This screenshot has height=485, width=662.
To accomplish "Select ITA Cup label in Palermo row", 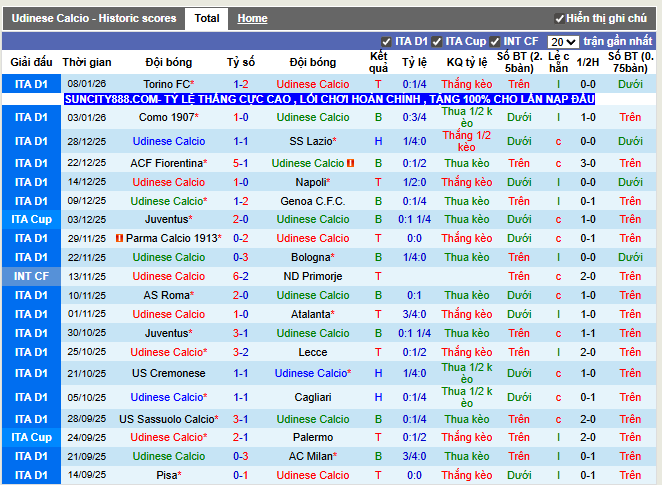I will click(31, 437).
